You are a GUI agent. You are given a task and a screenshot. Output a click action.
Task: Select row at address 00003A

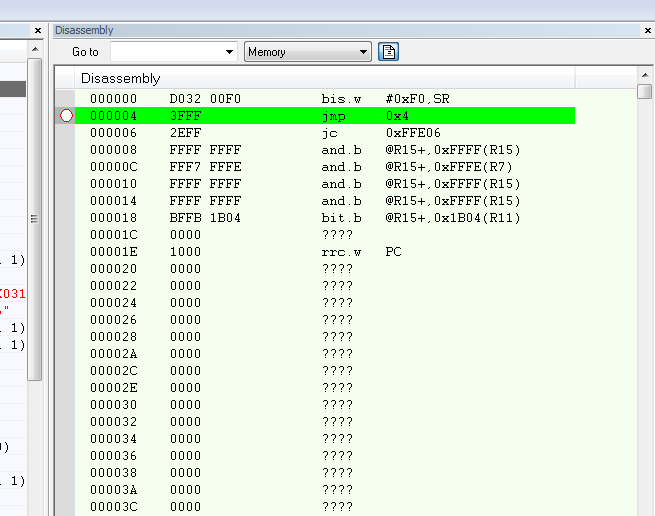tap(325, 490)
